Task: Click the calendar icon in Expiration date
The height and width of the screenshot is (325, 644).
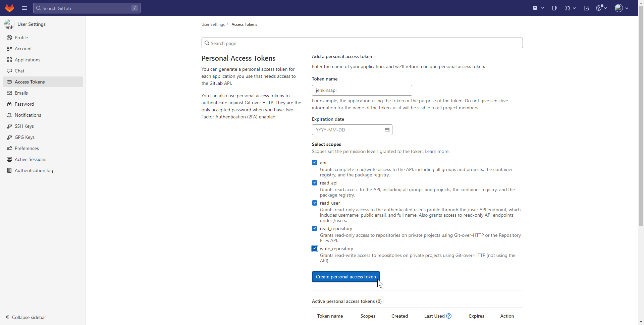Action: 387,130
